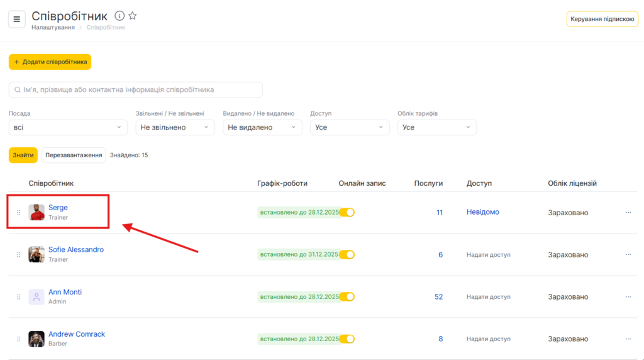Open three-dots menu for Serge
The image size is (644, 360).
click(x=628, y=213)
